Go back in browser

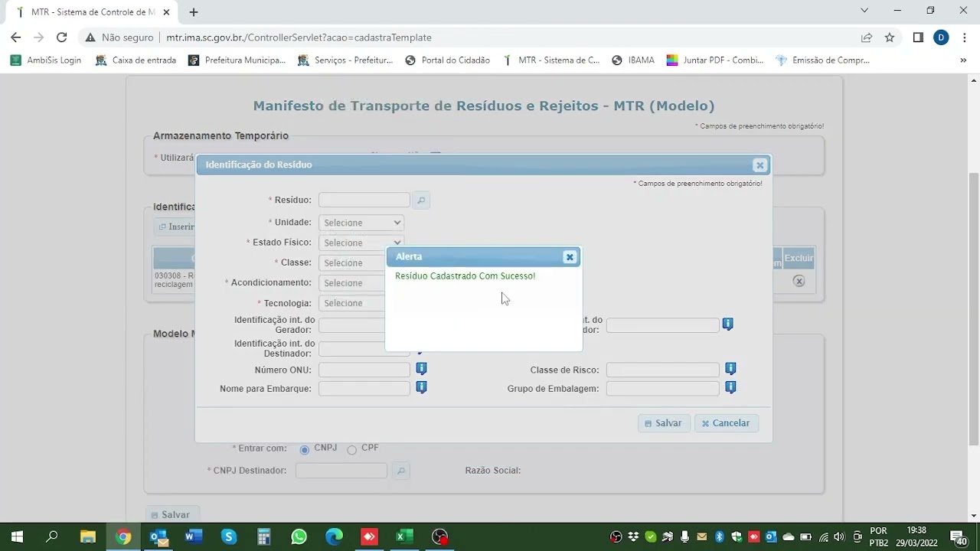pos(16,37)
